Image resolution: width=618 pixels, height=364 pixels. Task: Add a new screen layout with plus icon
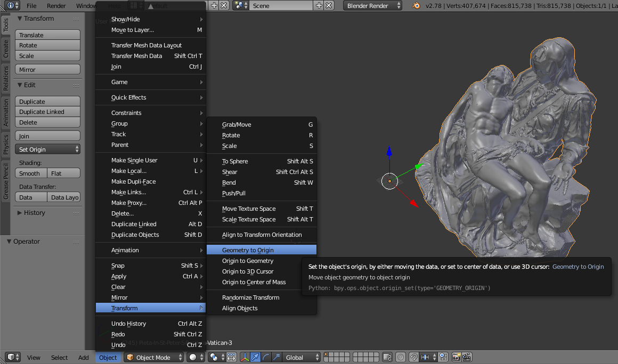click(x=214, y=5)
